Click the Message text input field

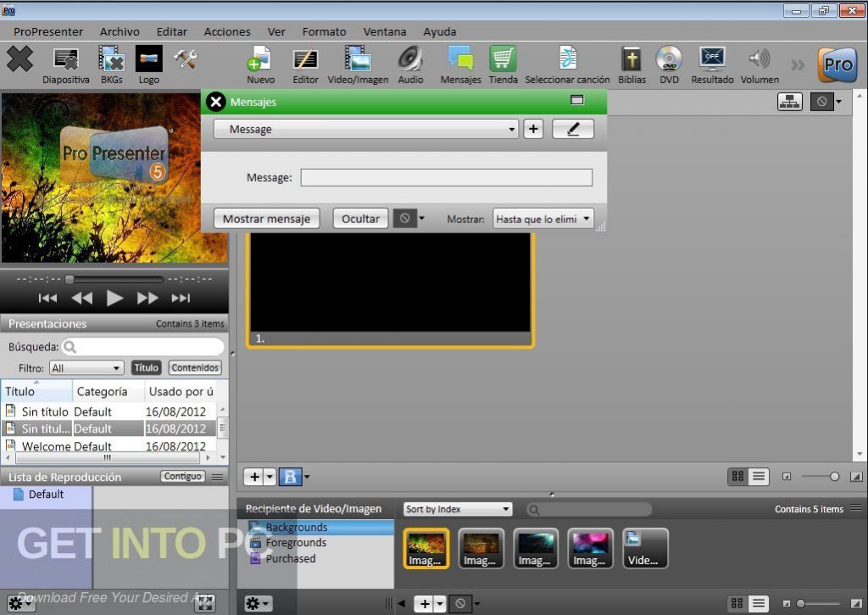[x=446, y=177]
